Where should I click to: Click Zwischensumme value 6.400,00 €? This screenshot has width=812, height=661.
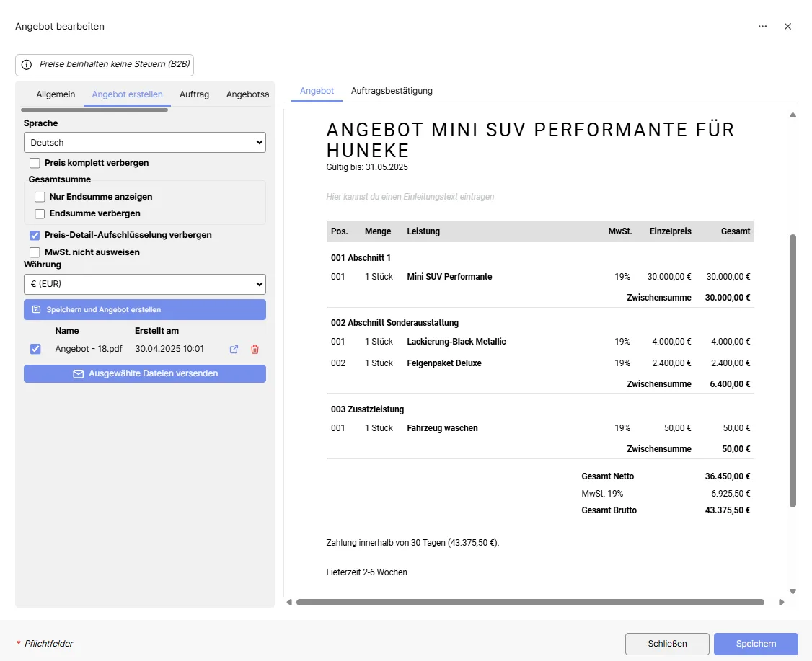click(731, 384)
